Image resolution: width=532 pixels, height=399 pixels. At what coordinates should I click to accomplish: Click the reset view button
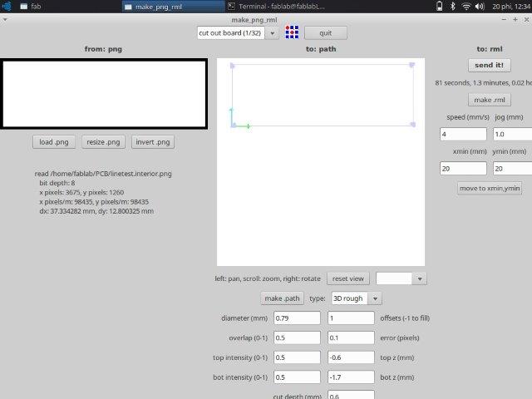click(x=348, y=278)
